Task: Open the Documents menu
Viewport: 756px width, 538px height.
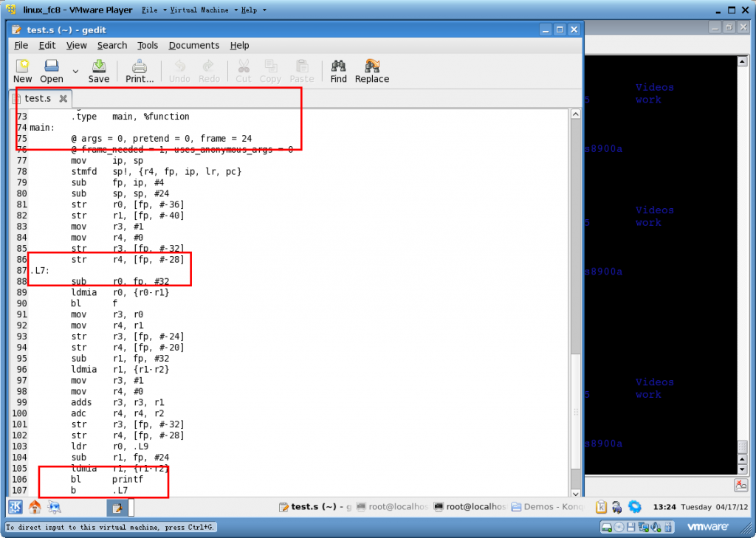Action: tap(193, 45)
